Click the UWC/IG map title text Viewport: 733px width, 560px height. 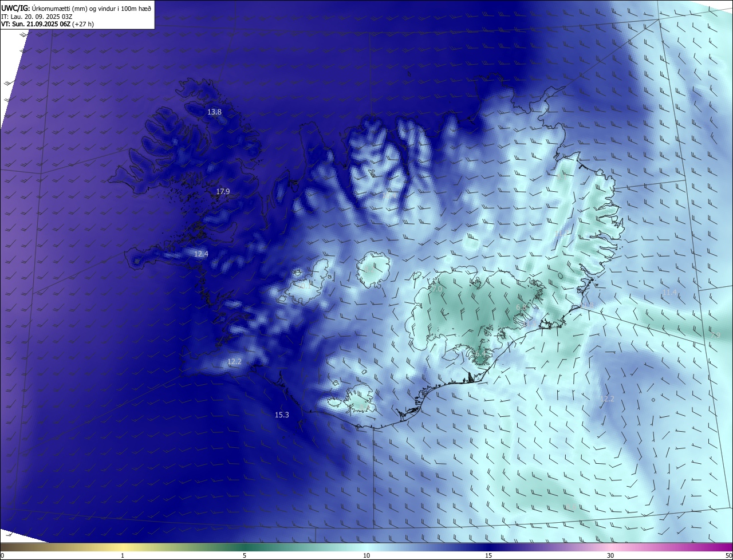(76, 8)
